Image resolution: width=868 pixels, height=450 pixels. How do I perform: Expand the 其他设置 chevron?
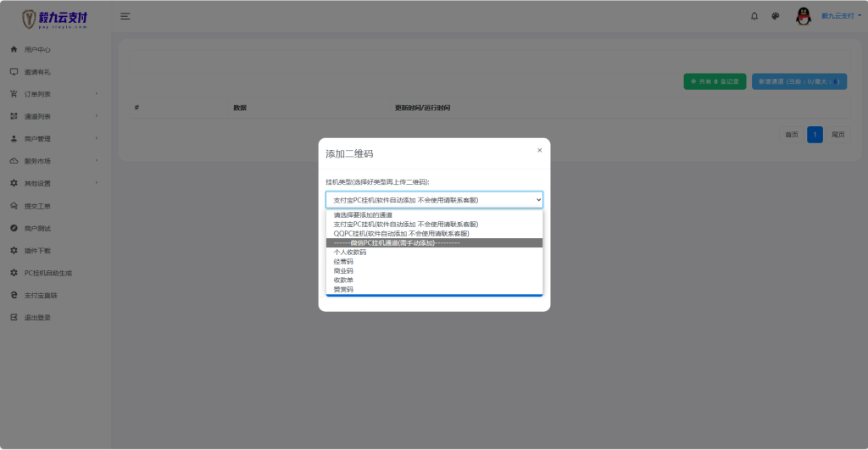point(97,183)
